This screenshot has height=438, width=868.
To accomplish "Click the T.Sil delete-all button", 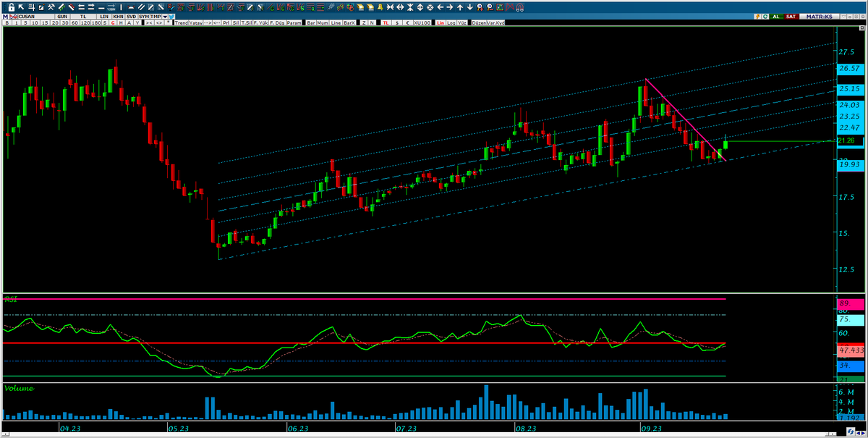I will point(246,23).
